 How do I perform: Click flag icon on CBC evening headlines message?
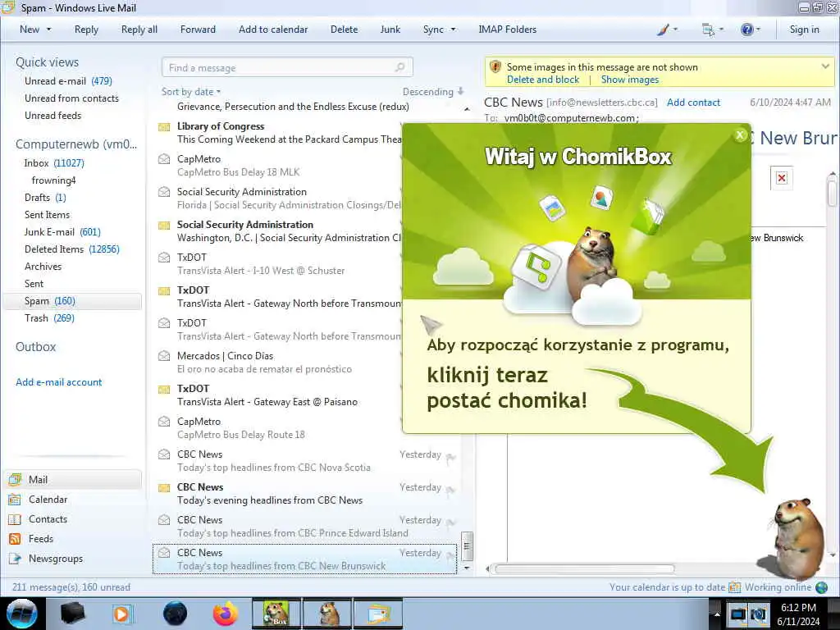(x=450, y=490)
